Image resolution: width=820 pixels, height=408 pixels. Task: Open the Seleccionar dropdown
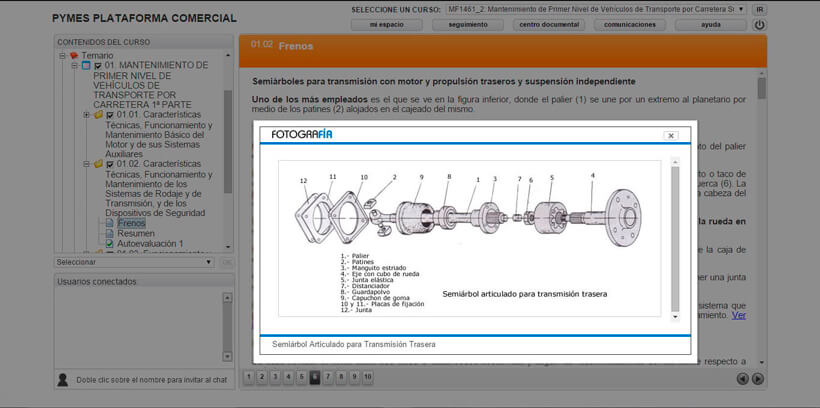click(x=134, y=262)
